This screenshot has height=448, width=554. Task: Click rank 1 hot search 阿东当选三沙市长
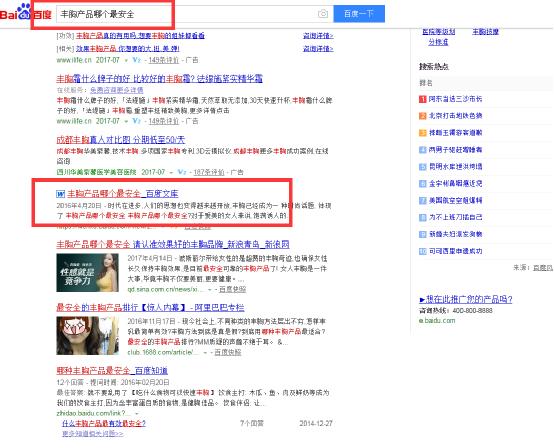pyautogui.click(x=455, y=99)
